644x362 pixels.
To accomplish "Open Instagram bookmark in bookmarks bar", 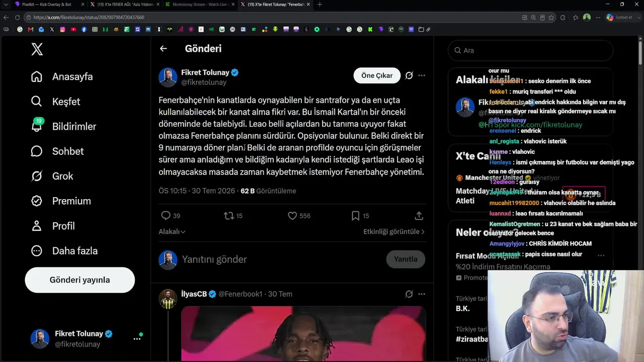I will (63, 30).
